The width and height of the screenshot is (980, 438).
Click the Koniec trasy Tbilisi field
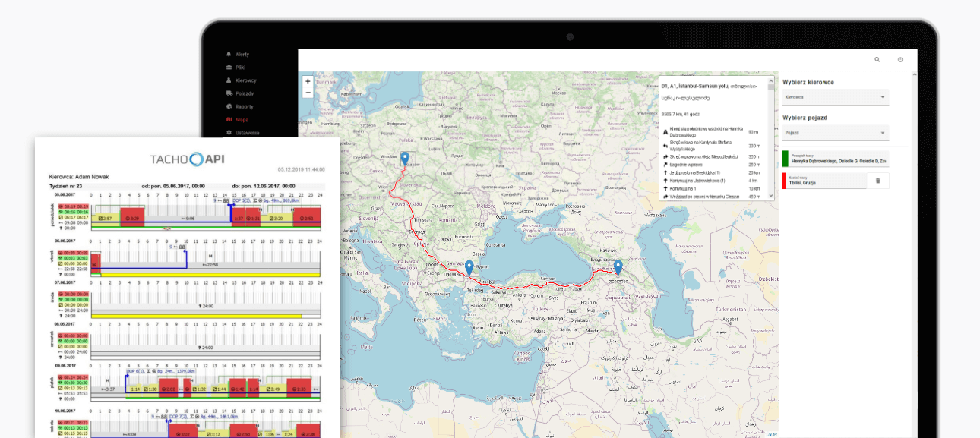pos(828,181)
